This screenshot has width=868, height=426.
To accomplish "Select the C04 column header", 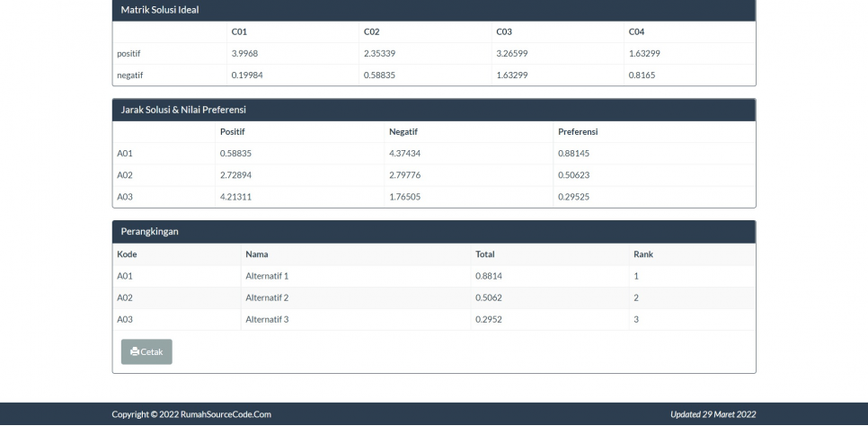I will pyautogui.click(x=636, y=31).
